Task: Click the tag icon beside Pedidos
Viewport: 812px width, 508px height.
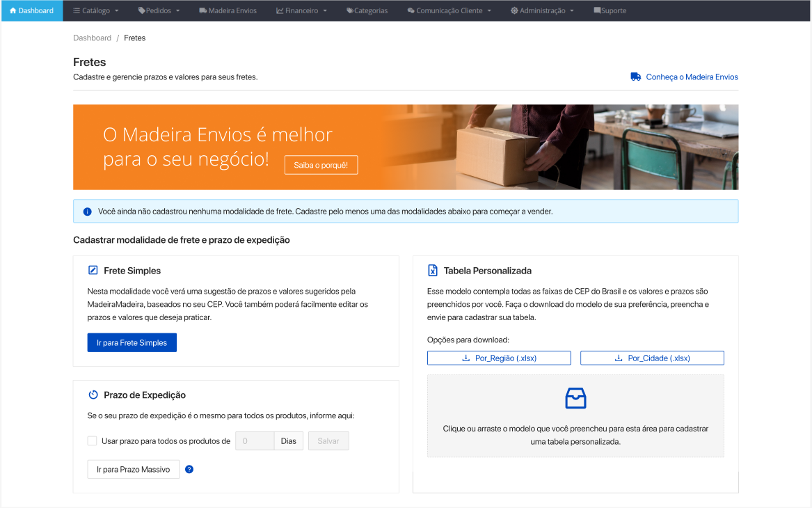Action: point(141,10)
